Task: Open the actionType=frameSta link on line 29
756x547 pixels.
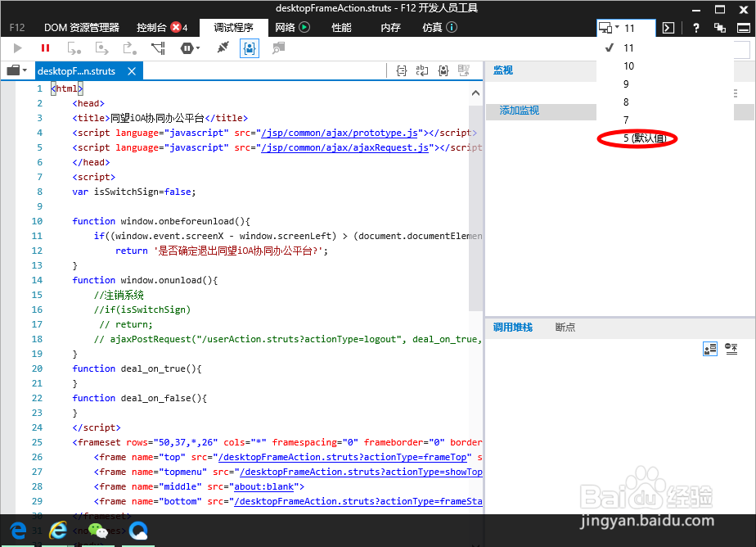Action: pyautogui.click(x=358, y=501)
